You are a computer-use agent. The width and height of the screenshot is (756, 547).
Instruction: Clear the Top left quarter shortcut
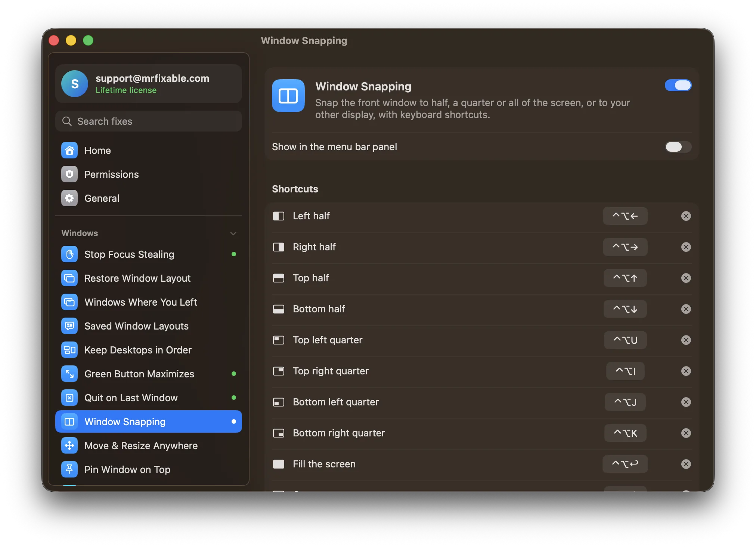[686, 340]
